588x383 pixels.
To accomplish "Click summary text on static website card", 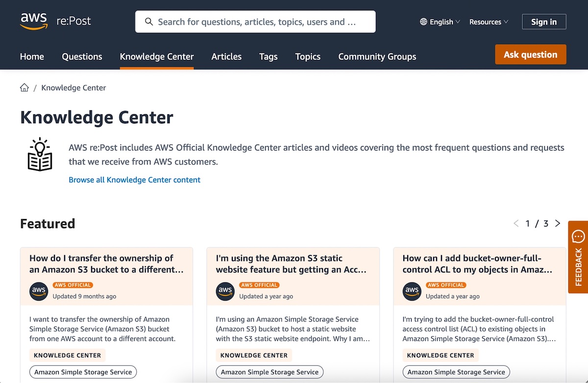I will point(293,329).
